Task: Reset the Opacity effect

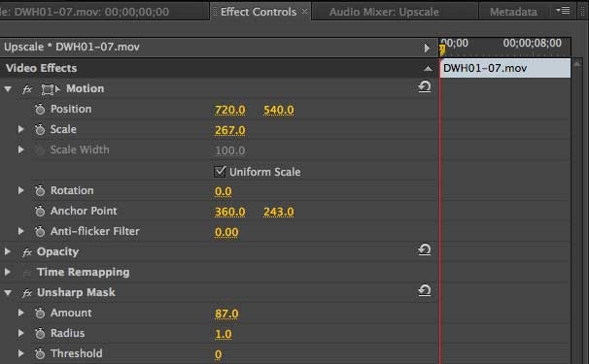Action: click(425, 249)
